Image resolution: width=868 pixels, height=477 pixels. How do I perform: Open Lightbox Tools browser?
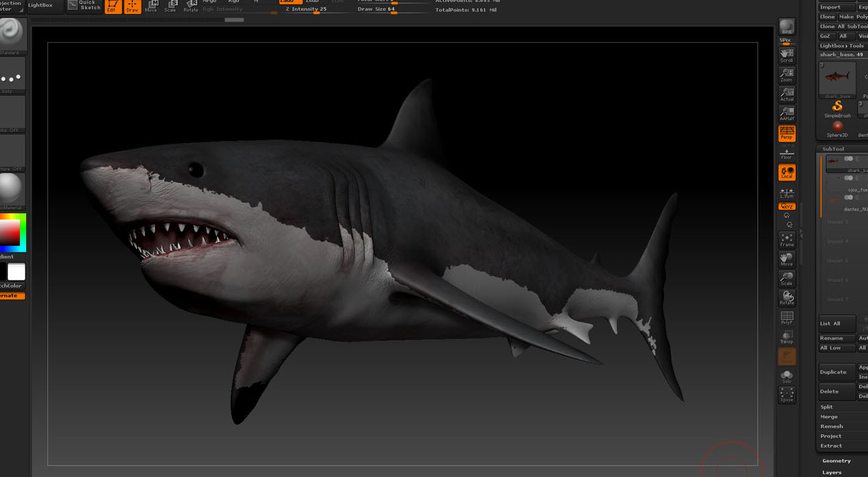pyautogui.click(x=842, y=45)
